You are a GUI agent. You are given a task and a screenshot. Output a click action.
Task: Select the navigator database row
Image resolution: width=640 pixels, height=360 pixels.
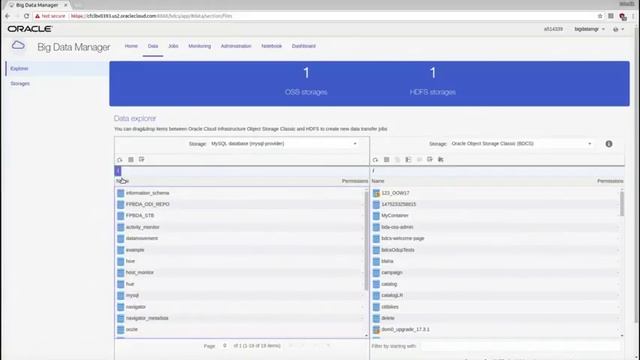tap(239, 307)
